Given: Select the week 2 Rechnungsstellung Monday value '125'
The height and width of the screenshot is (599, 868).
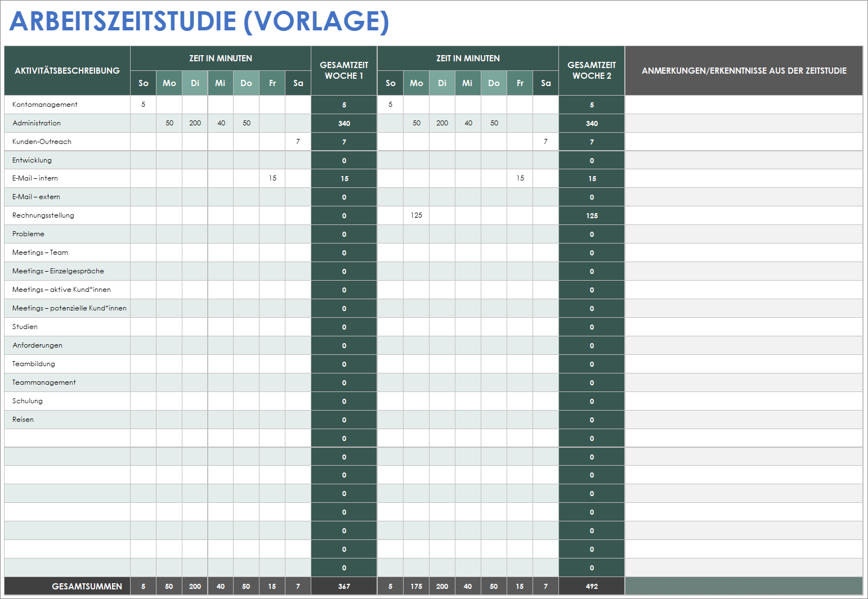Looking at the screenshot, I should coord(417,215).
